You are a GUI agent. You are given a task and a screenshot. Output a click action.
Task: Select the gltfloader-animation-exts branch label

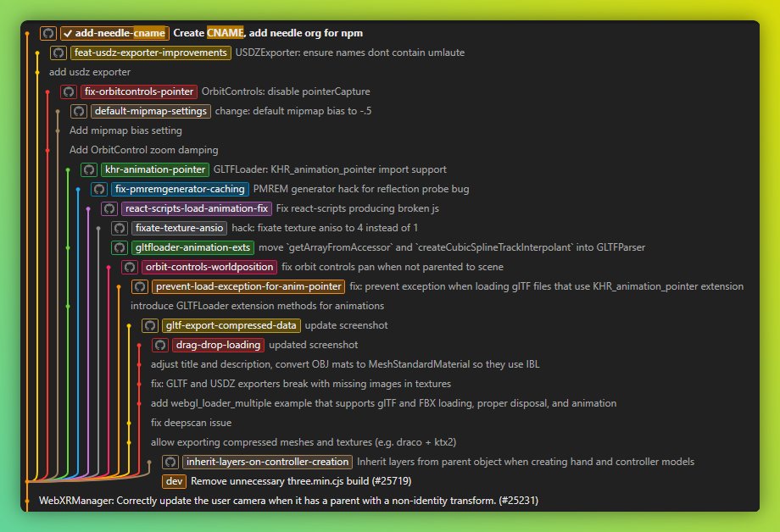pos(193,247)
